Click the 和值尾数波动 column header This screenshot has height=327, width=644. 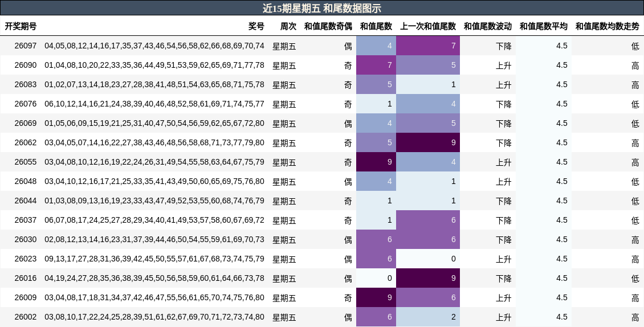pyautogui.click(x=487, y=26)
